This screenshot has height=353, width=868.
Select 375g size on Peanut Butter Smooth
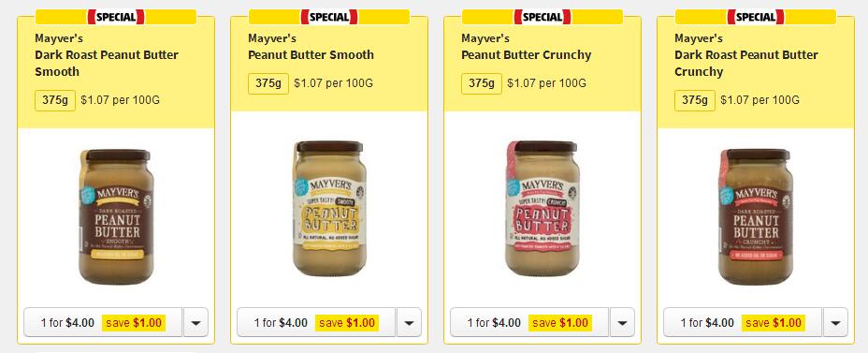[268, 83]
